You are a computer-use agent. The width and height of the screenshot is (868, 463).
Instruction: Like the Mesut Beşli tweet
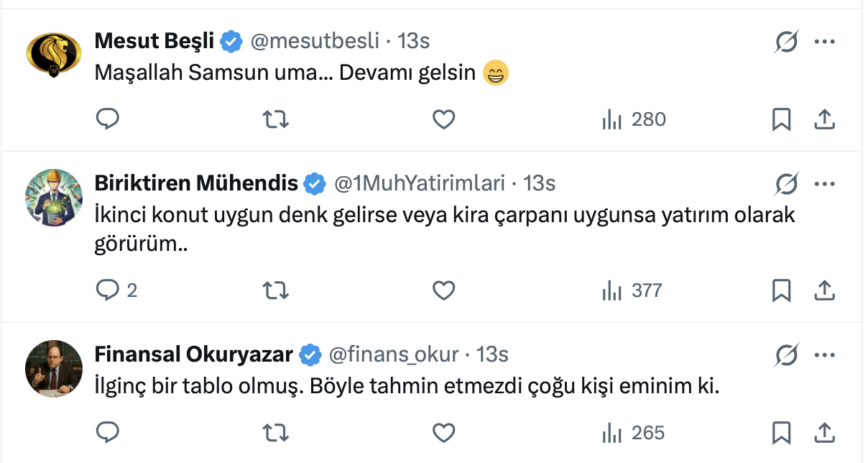pyautogui.click(x=444, y=119)
